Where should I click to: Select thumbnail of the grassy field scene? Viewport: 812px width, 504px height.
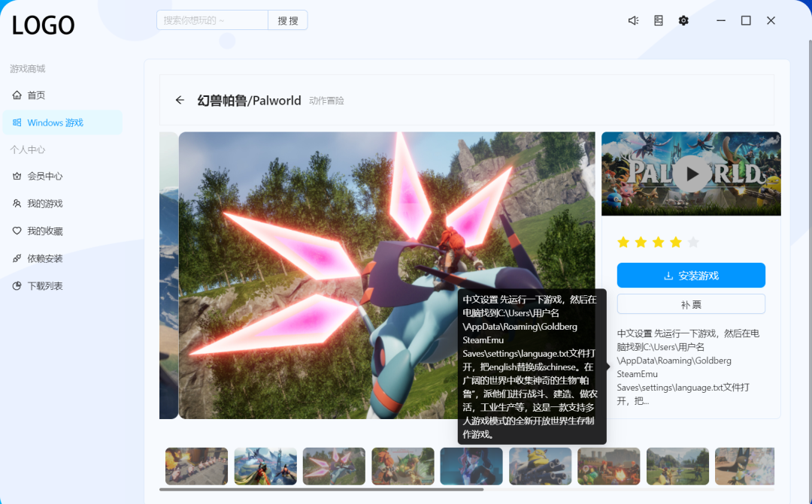pos(677,466)
